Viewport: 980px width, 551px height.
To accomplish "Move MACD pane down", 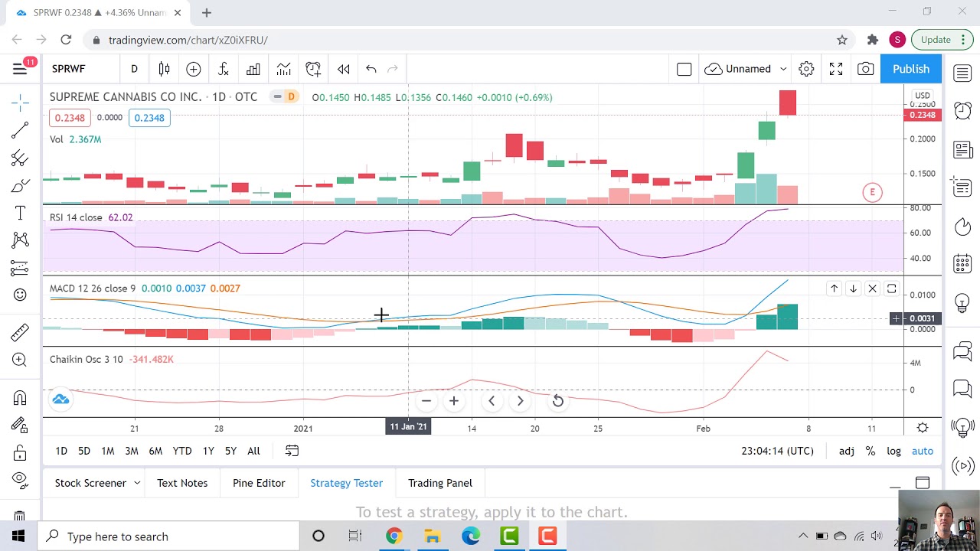I will click(853, 289).
